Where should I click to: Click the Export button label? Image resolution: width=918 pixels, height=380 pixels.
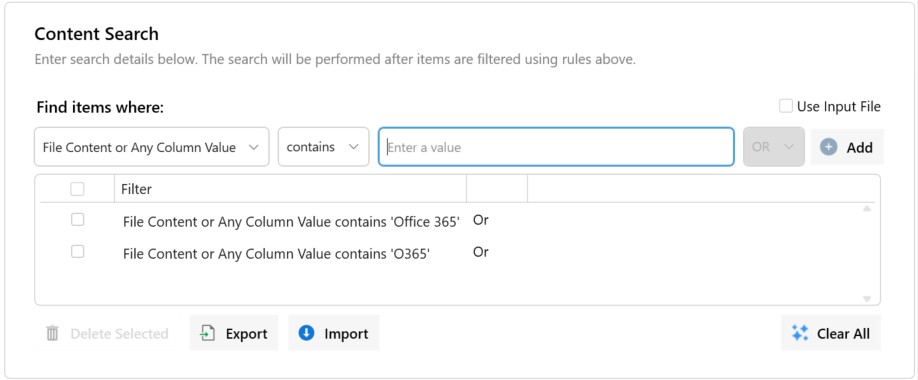pos(246,334)
